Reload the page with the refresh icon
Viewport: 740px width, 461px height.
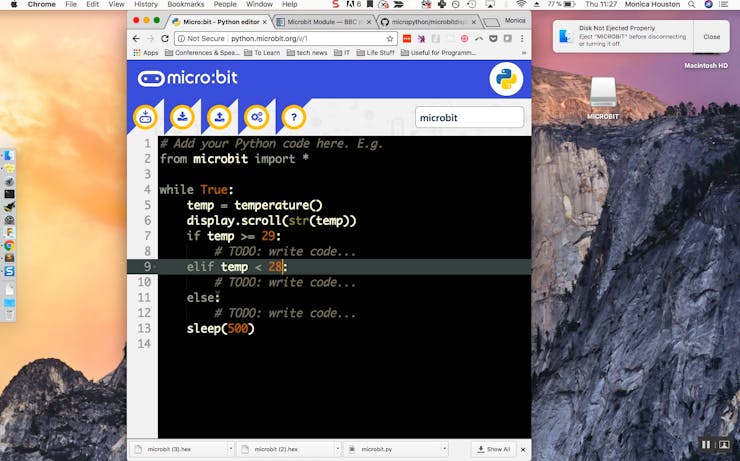click(165, 39)
